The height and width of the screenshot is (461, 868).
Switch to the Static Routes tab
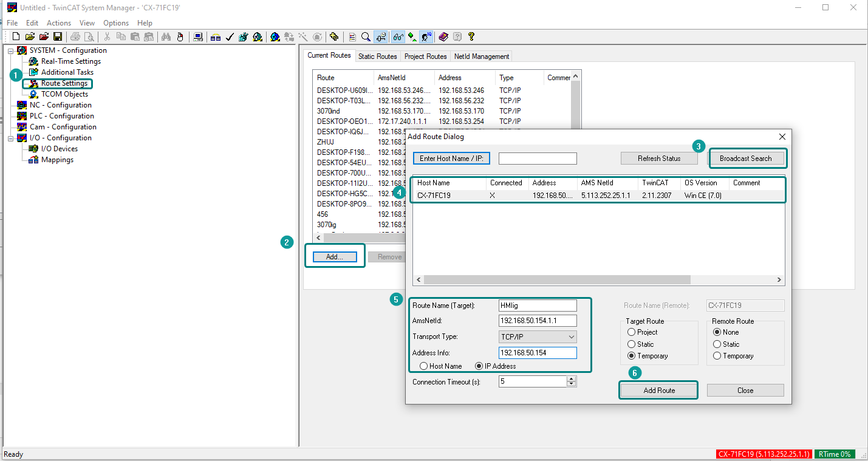[x=377, y=56]
